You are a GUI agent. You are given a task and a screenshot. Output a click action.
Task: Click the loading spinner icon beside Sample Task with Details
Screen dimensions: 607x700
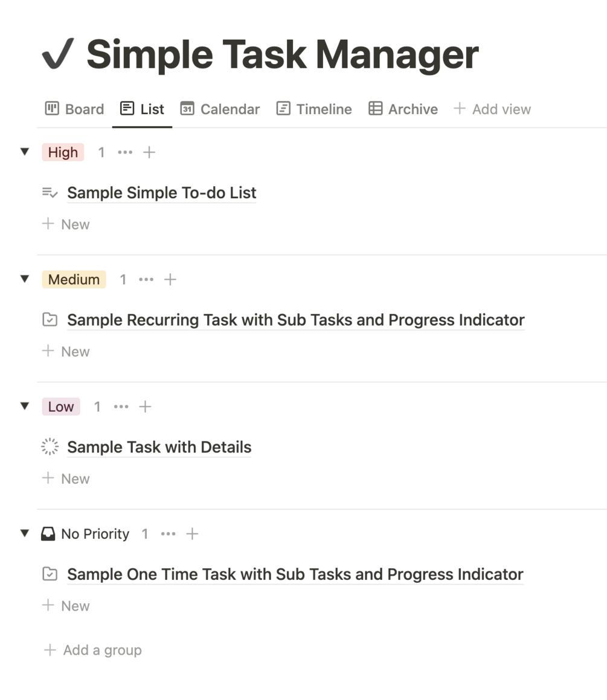pos(50,447)
